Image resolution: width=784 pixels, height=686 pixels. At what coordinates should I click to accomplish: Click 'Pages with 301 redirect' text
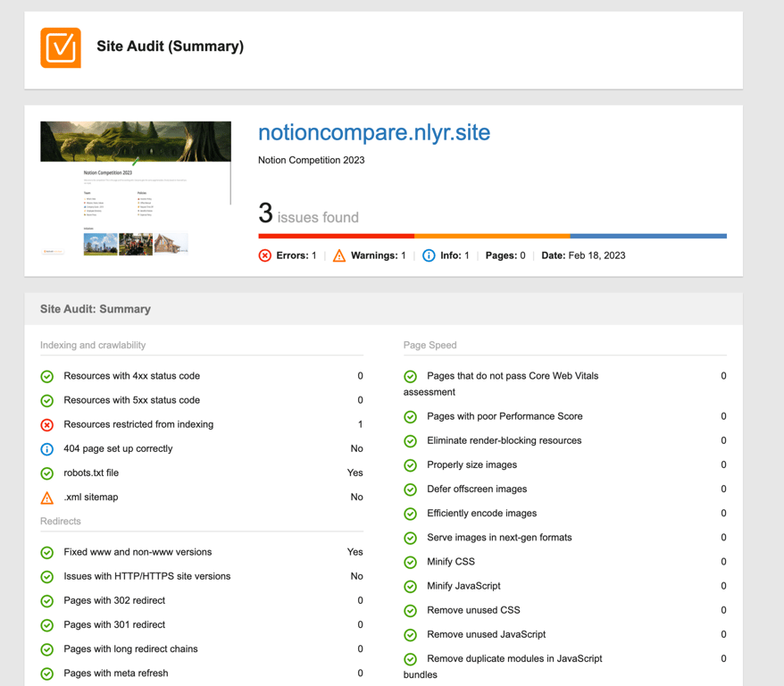point(114,625)
